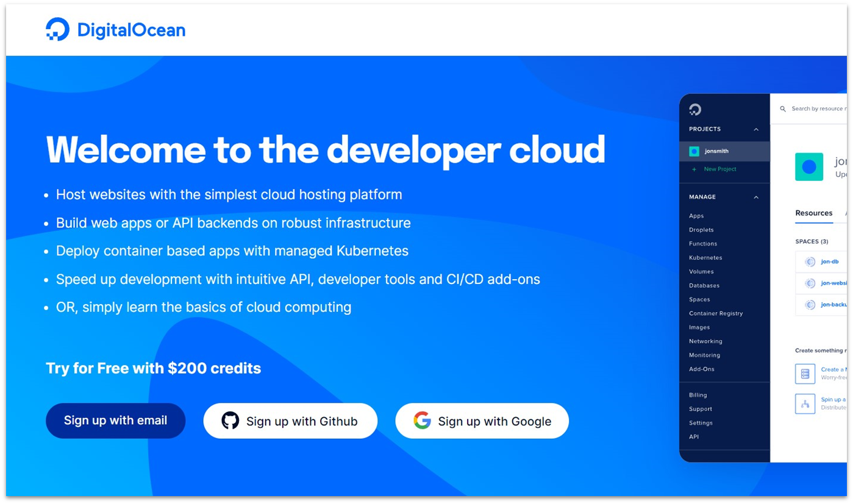This screenshot has height=504, width=853.
Task: Open the jon-websi space link
Action: click(x=833, y=283)
